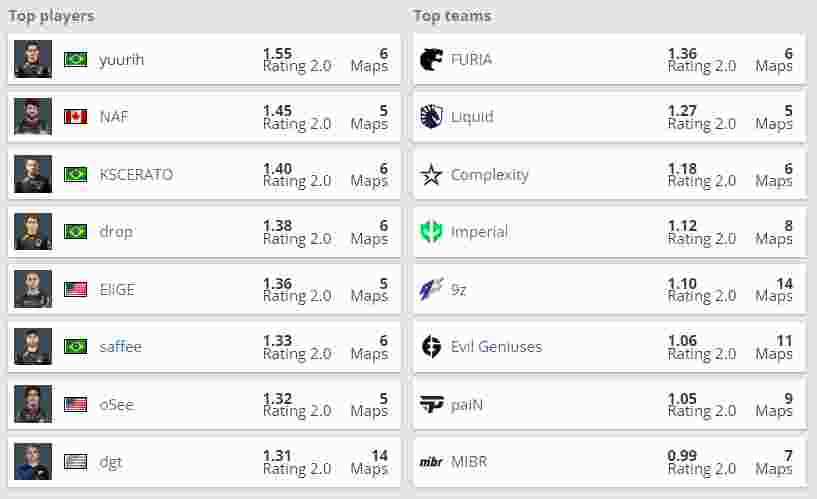Open yuurih's player profile photo

click(33, 59)
